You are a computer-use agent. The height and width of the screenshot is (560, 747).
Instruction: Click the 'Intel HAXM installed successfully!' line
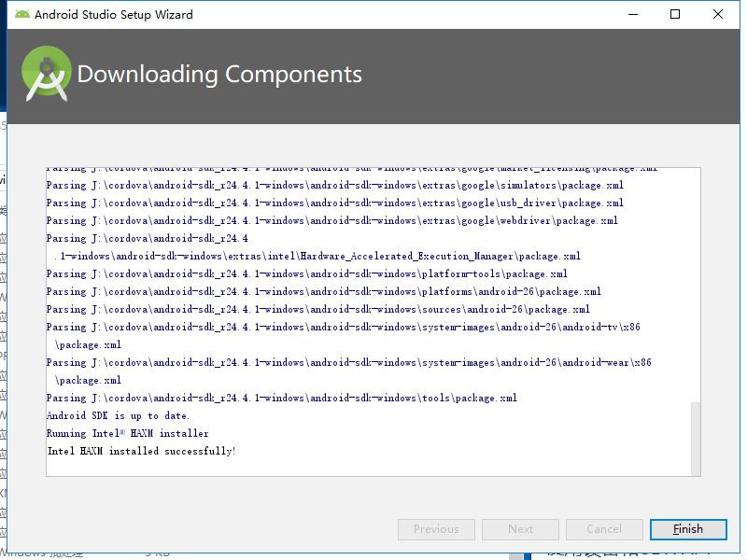[141, 451]
